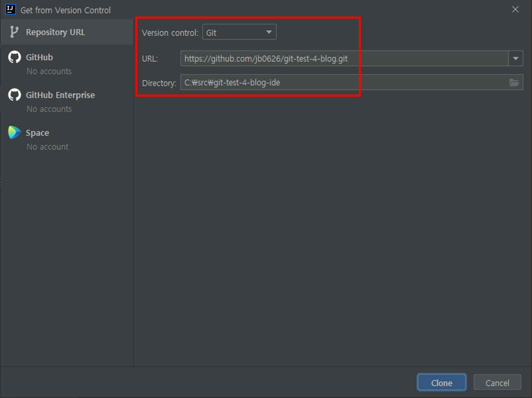Viewport: 532px width, 398px height.
Task: Expand the URL history dropdown arrow
Action: (x=515, y=58)
